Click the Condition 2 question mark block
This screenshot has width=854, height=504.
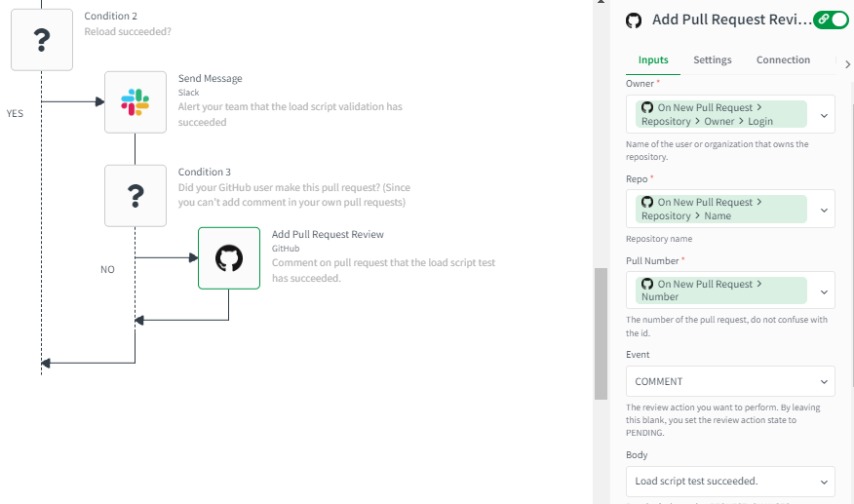click(42, 40)
